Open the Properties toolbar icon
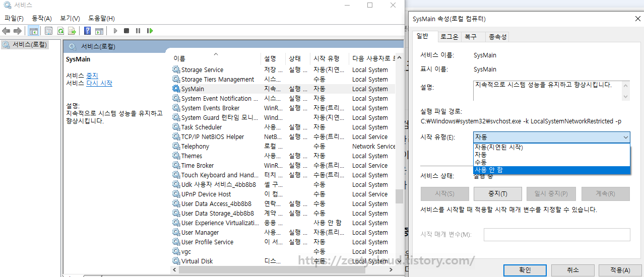The image size is (644, 277). [48, 31]
